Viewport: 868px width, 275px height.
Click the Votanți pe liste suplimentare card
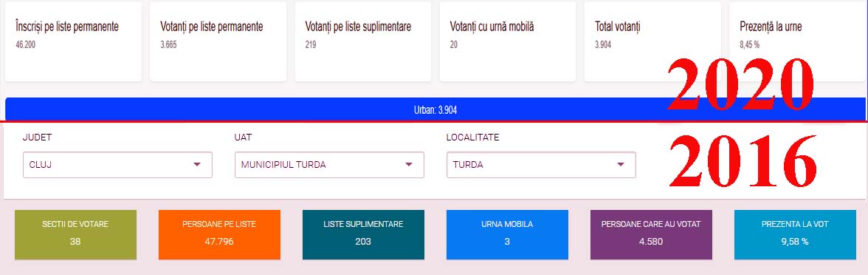point(363,41)
